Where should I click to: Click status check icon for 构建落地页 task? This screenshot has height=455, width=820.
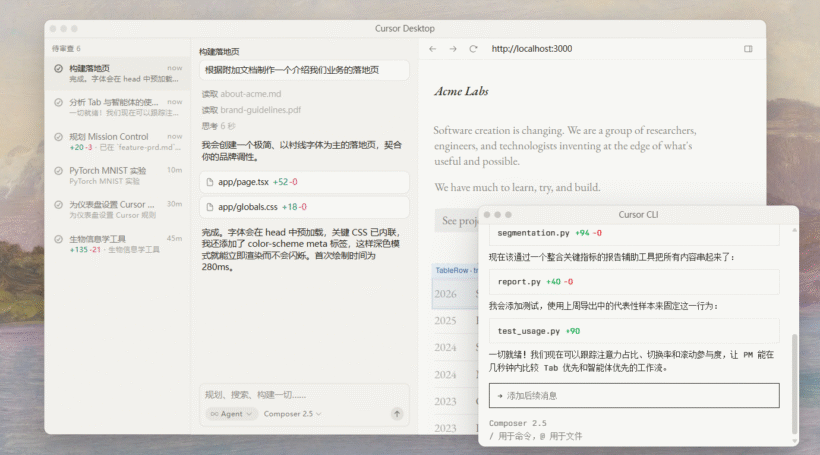pyautogui.click(x=59, y=69)
